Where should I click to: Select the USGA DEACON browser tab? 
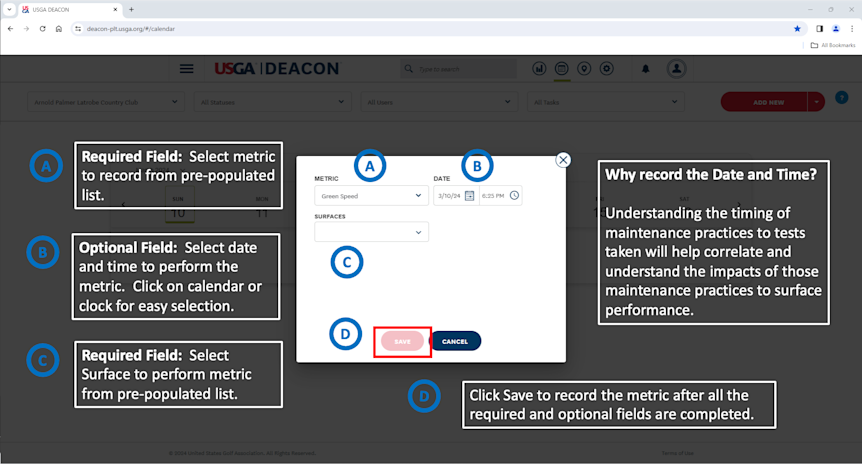[70, 9]
